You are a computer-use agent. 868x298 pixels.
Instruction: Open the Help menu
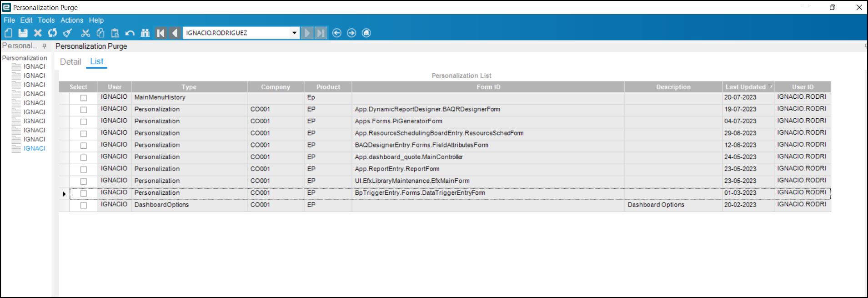[x=96, y=20]
